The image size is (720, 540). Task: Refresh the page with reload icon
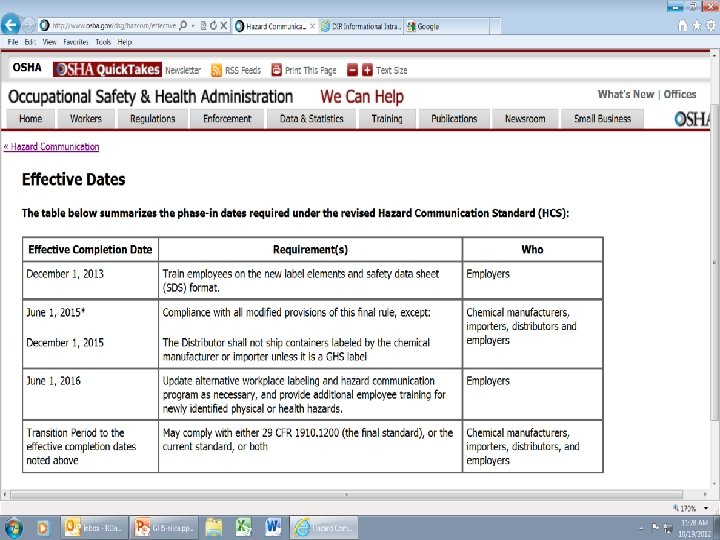tap(213, 26)
